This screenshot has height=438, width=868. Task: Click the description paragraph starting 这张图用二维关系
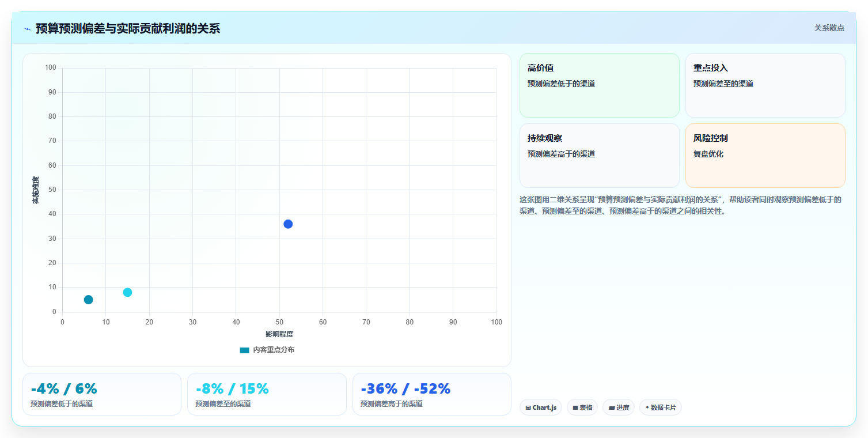coord(681,205)
